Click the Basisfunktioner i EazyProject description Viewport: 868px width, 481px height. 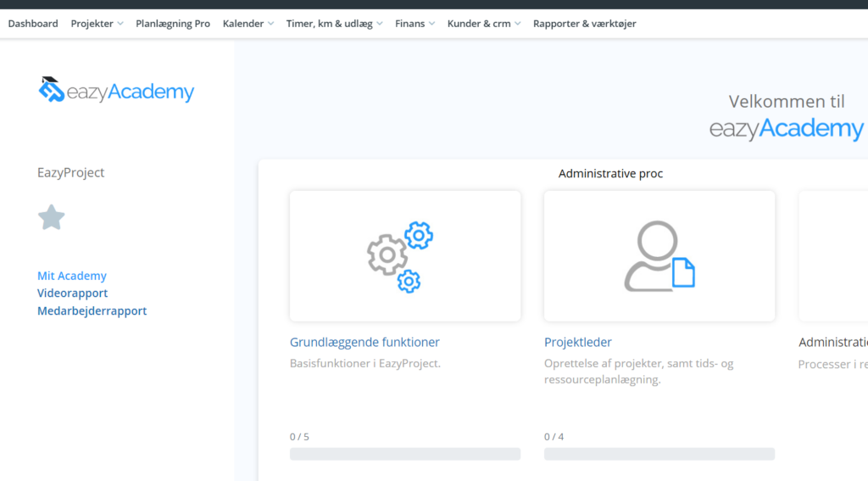point(365,364)
